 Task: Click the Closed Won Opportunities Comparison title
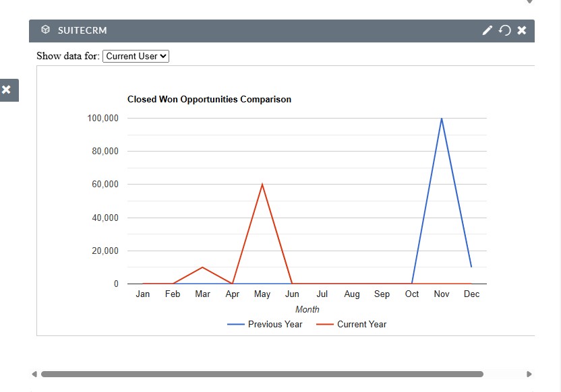[209, 99]
